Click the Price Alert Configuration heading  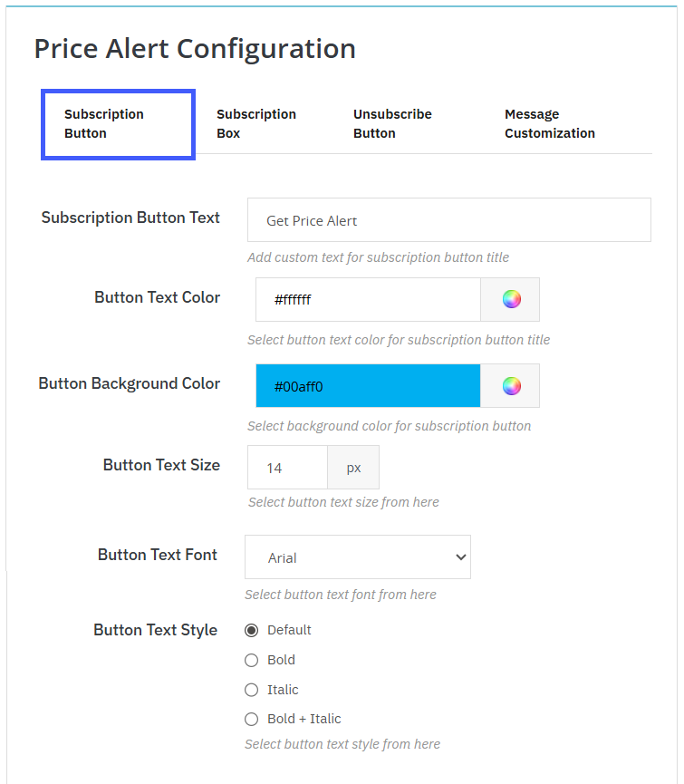(x=195, y=48)
